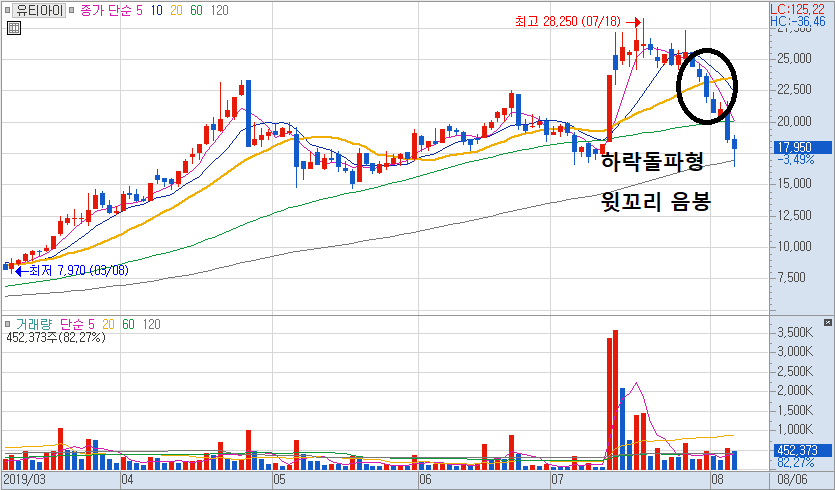
Task: Click the 10,000 price axis label
Action: pos(795,246)
